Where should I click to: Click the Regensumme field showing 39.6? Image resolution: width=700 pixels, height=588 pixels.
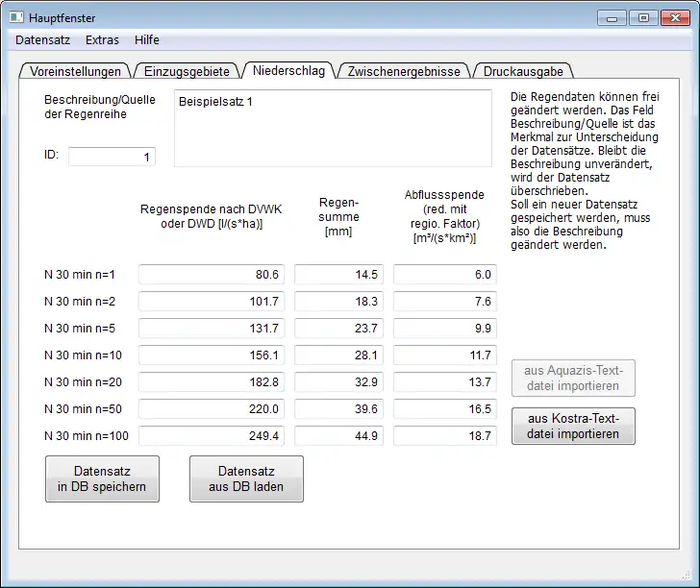tap(338, 409)
